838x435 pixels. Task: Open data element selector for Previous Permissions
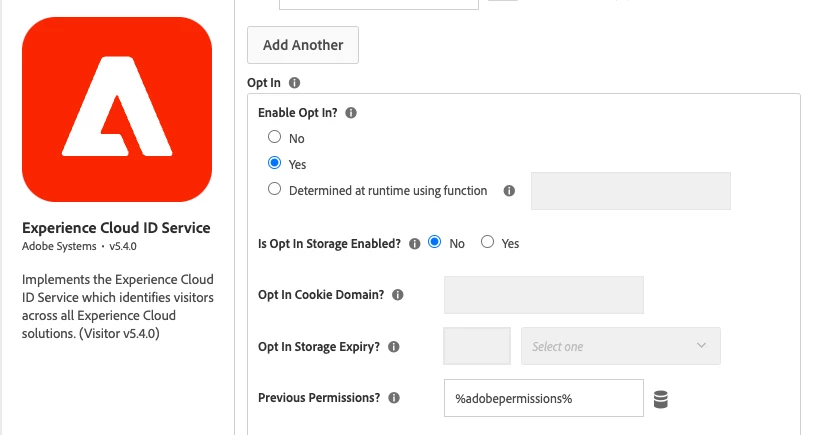(x=660, y=399)
